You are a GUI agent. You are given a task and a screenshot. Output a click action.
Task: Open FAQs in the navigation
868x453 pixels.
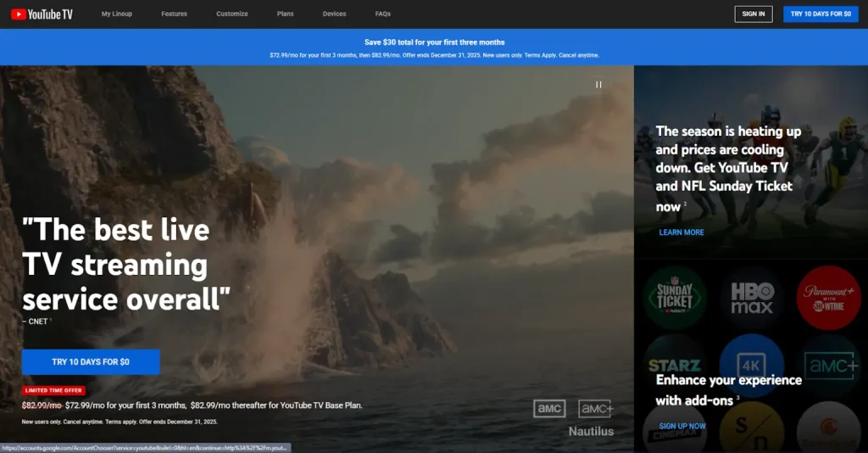382,14
